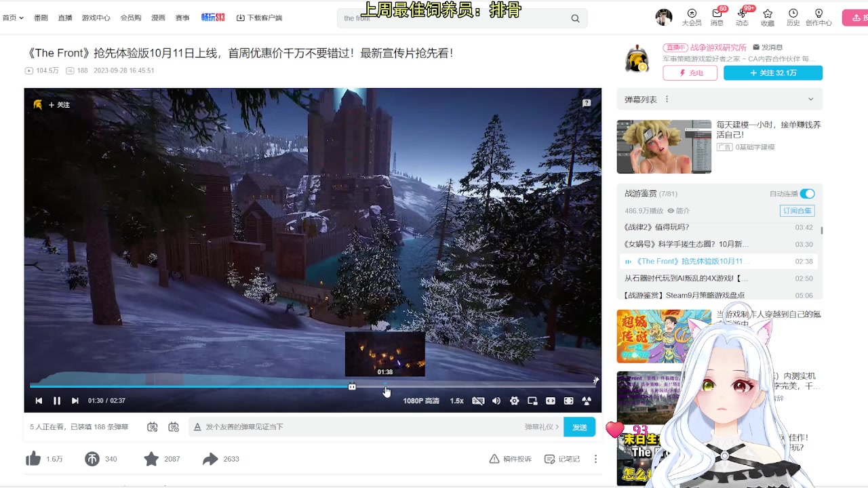Share the video with the arrow icon

[x=210, y=459]
